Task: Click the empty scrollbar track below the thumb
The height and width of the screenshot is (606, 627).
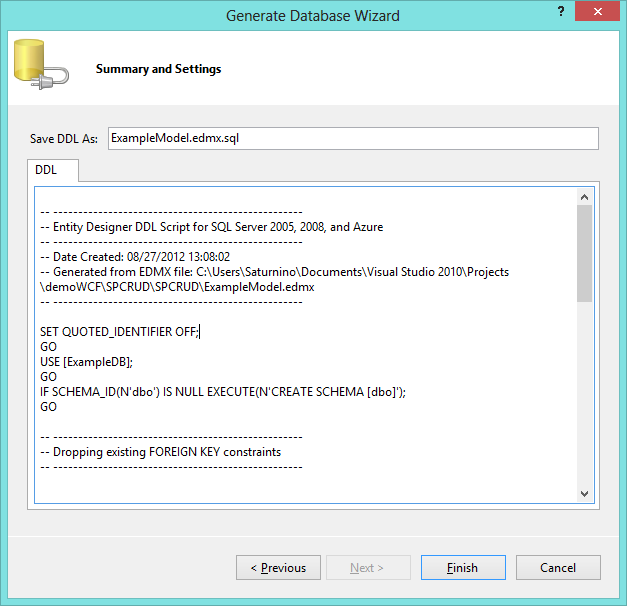Action: (x=585, y=400)
